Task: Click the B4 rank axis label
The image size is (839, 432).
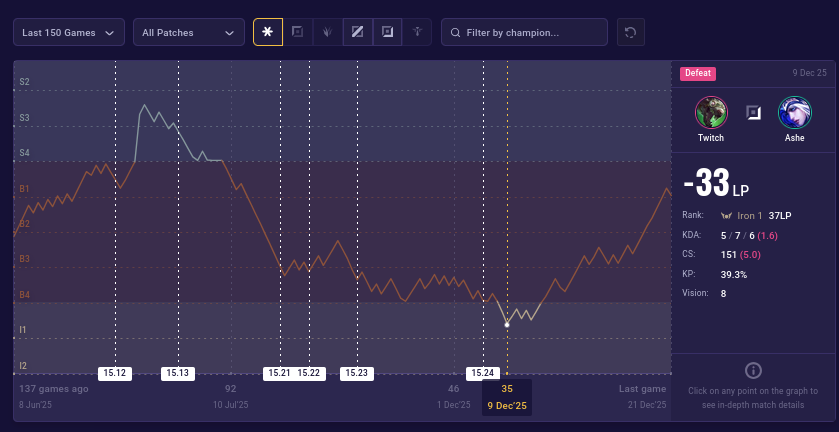Action: coord(24,294)
